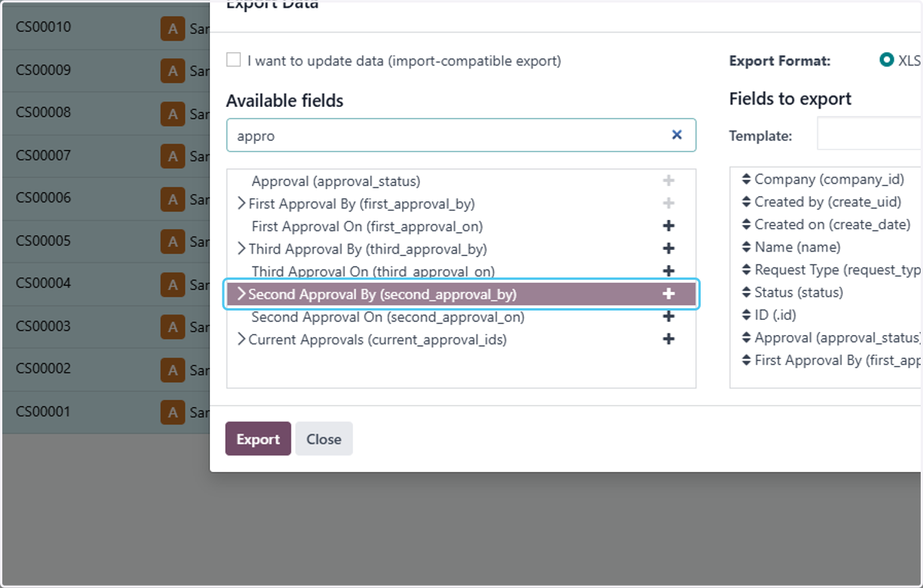
Task: Grab sort handle for Approval (approval_status) export field
Action: [x=746, y=337]
